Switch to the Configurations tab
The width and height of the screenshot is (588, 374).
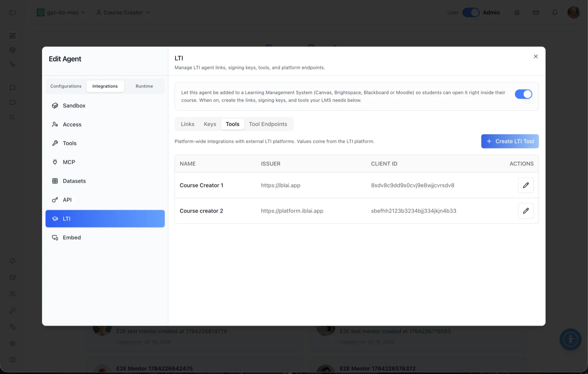tap(66, 86)
